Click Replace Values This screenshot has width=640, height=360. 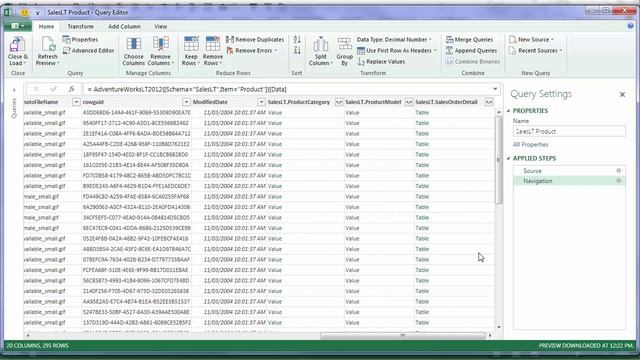[x=381, y=62]
